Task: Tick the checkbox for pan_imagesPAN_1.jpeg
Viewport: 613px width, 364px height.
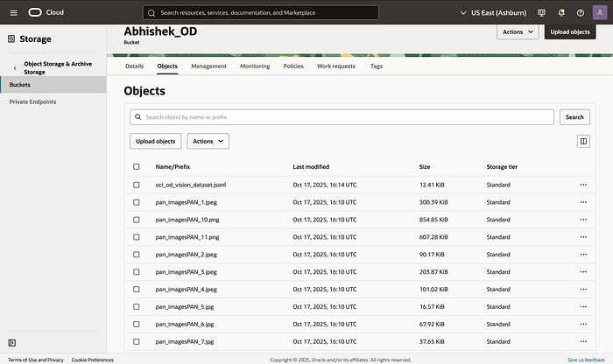Action: (136, 202)
